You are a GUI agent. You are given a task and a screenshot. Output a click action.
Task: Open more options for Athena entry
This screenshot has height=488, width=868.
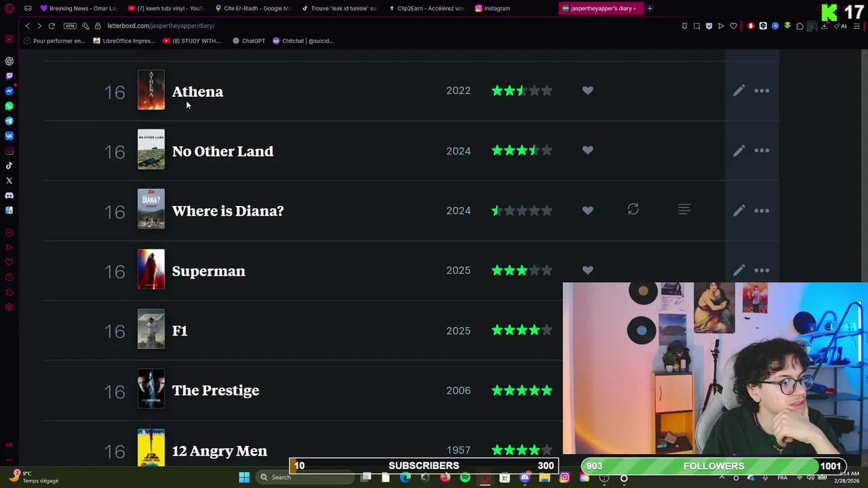762,91
